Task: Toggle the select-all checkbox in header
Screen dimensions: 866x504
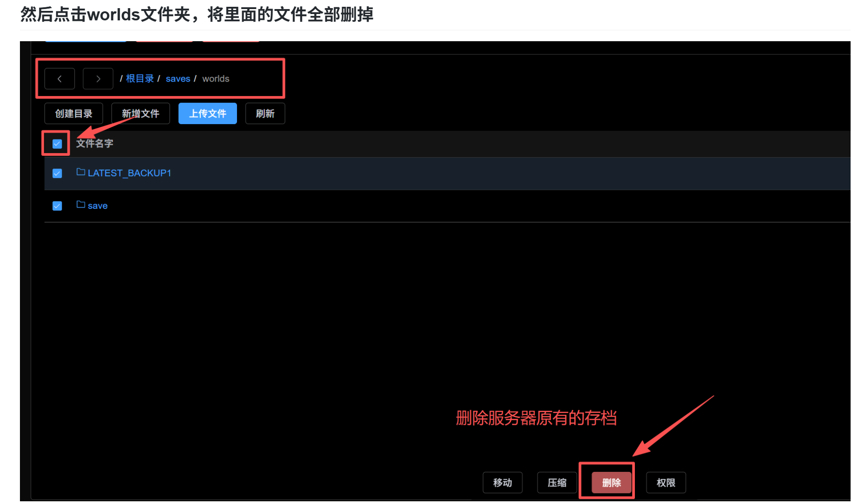Action: click(x=57, y=144)
